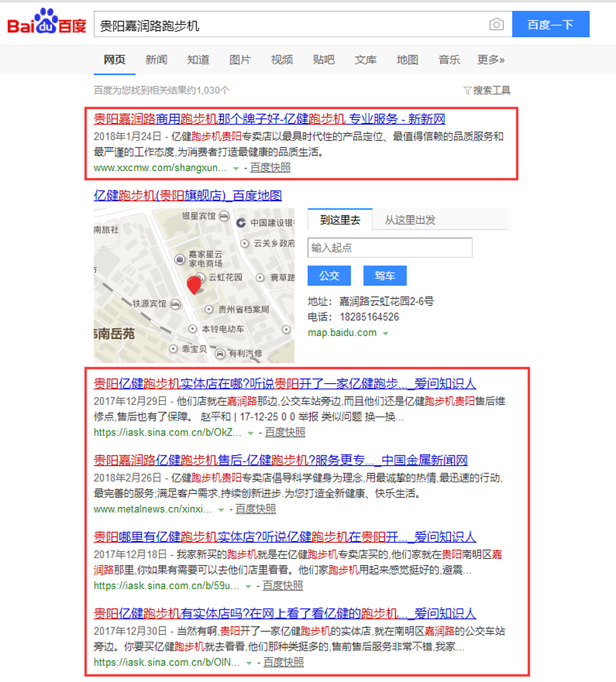Click the 输入起点 starting point field
616x682 pixels.
[x=389, y=248]
